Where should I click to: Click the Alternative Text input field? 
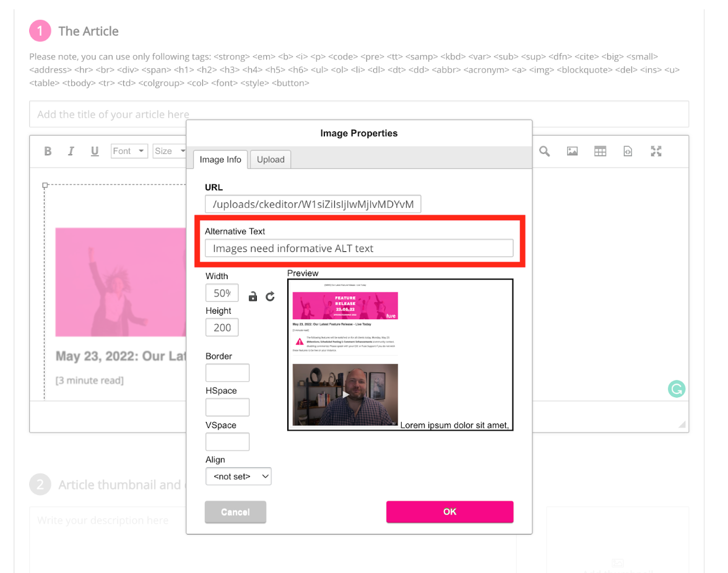pyautogui.click(x=361, y=248)
